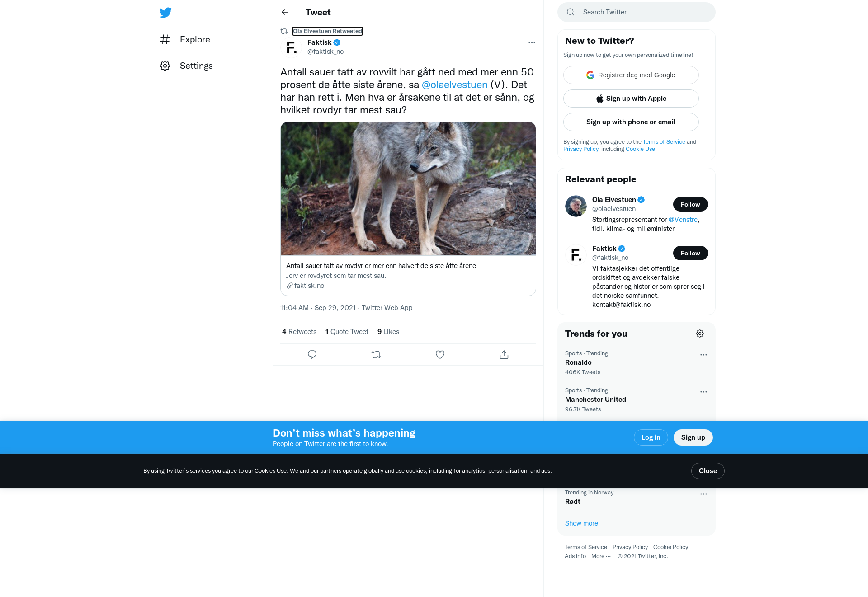This screenshot has height=597, width=868.
Task: Open tweet's three-dot more menu
Action: [x=532, y=42]
